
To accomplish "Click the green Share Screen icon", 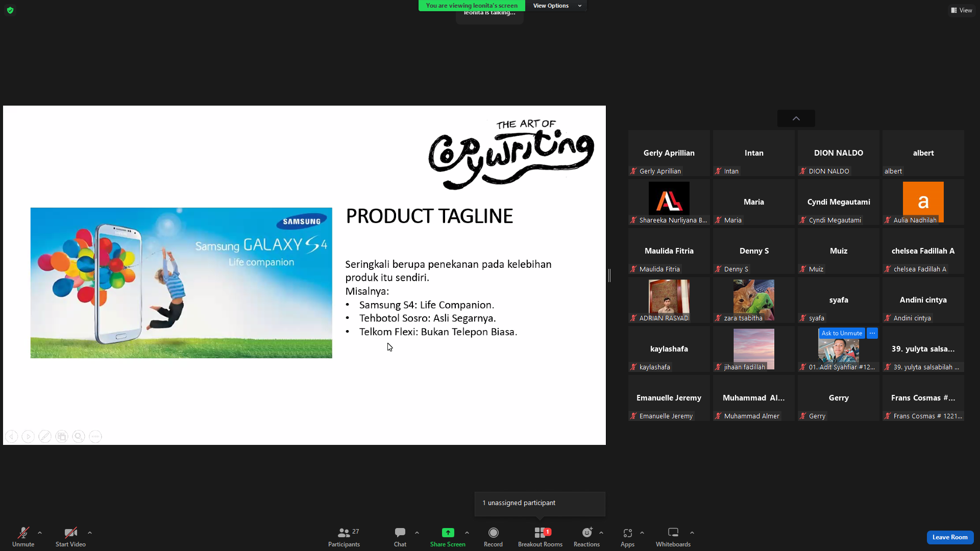I will coord(448,533).
